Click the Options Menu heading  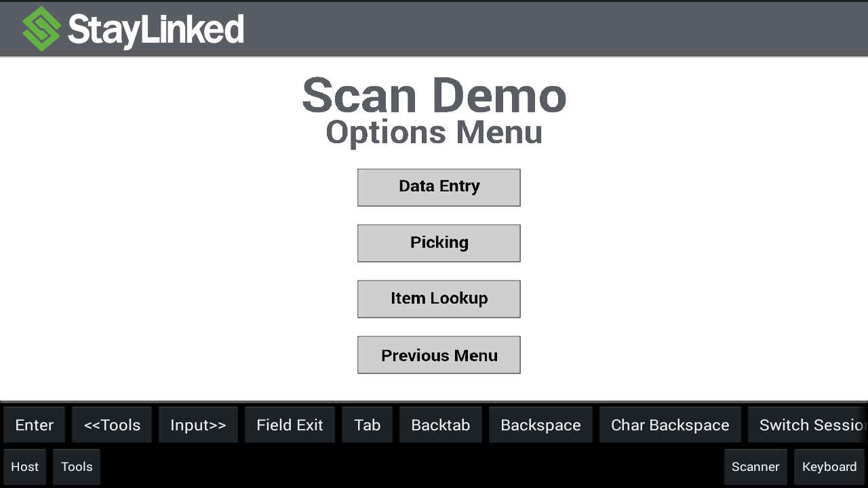tap(434, 132)
